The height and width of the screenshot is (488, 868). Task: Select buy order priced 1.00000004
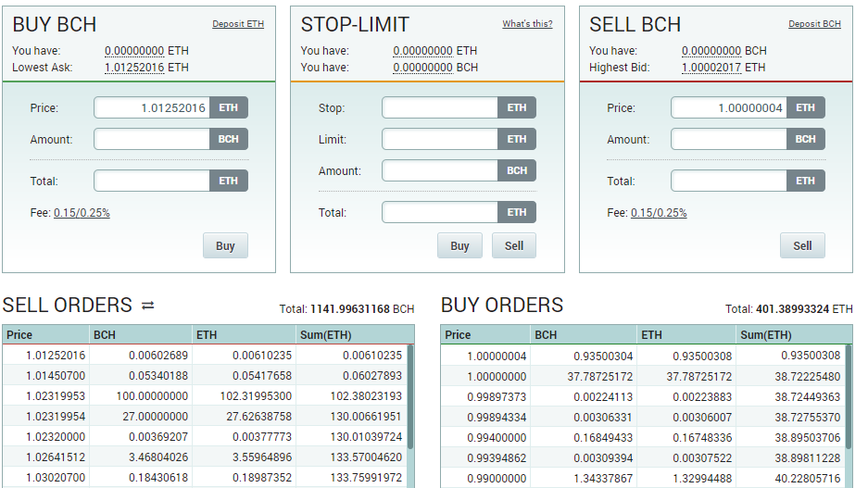click(643, 356)
